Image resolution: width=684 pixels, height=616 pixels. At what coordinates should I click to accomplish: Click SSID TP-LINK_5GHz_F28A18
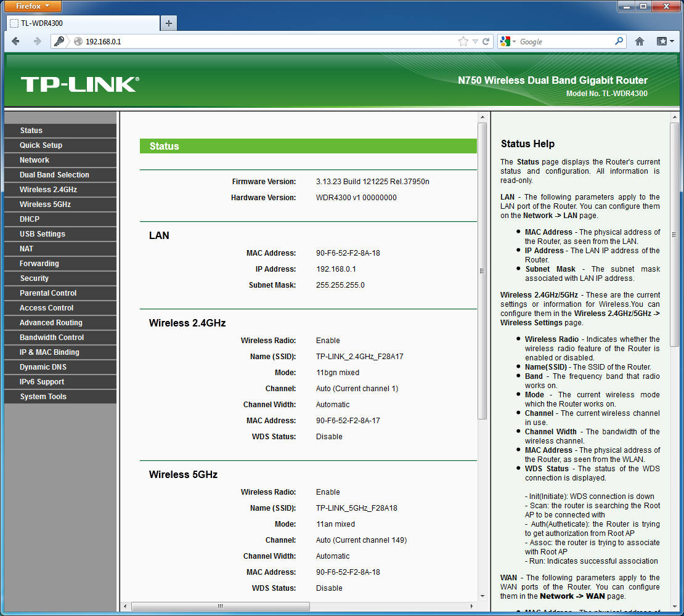click(356, 508)
